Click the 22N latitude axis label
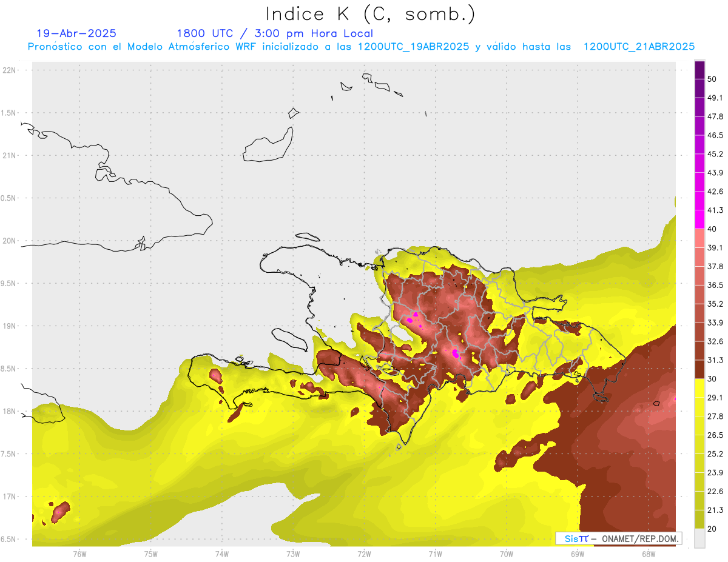The width and height of the screenshot is (728, 562). click(x=10, y=70)
